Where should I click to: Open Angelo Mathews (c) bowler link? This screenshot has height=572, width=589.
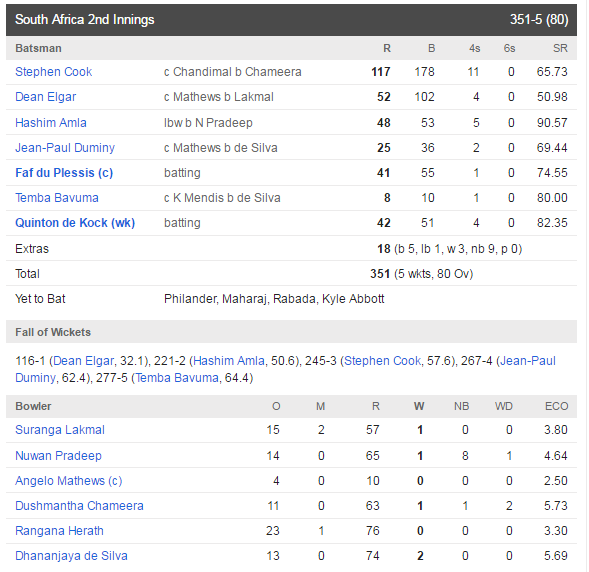(x=69, y=481)
